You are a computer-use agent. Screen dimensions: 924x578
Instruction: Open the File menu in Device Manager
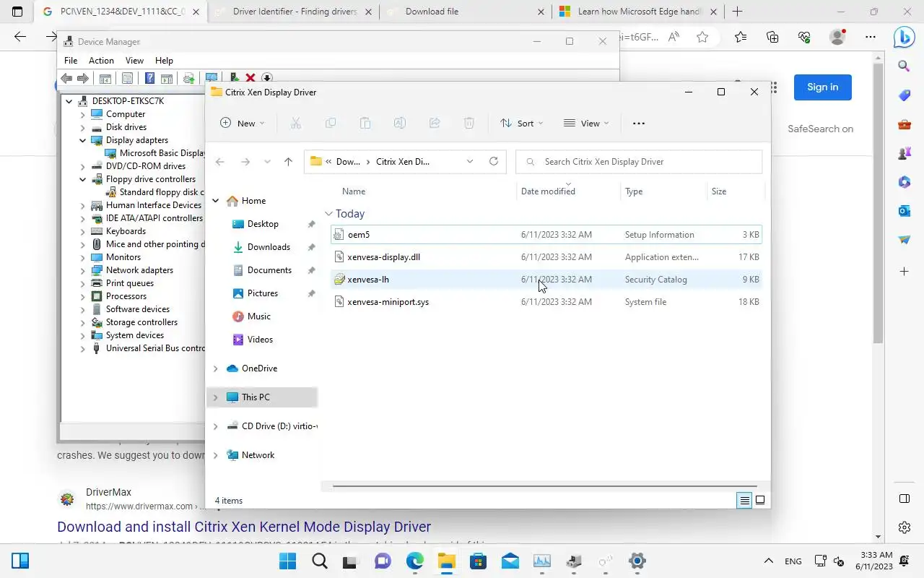coord(71,61)
